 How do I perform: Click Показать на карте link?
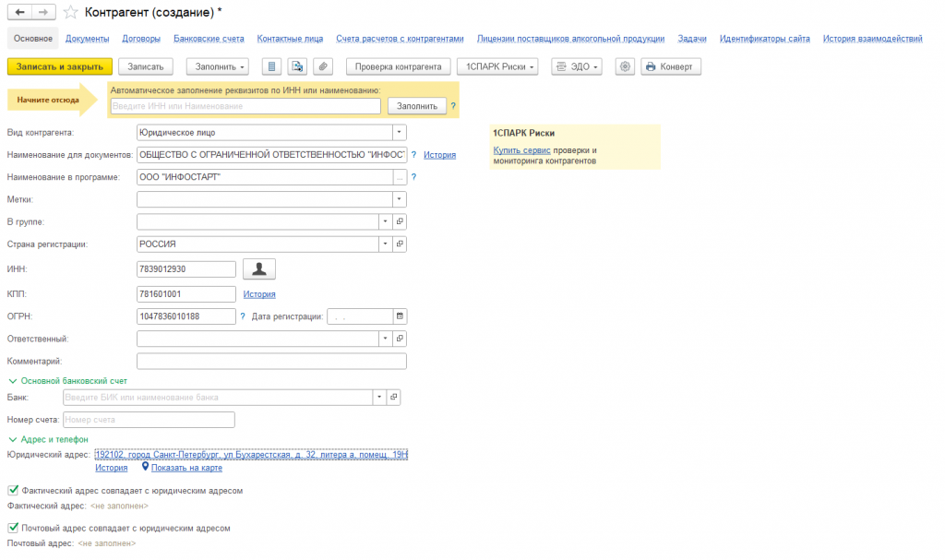186,468
